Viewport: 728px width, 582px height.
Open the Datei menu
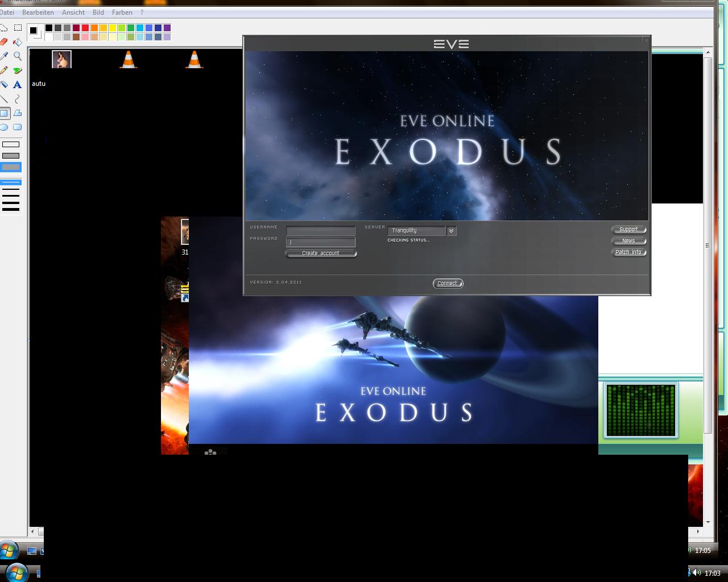click(x=7, y=12)
